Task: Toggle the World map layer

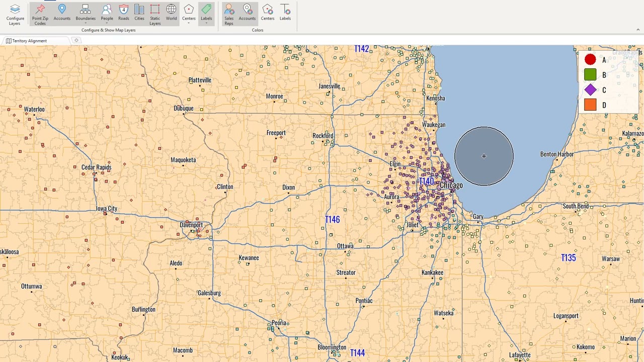Action: [x=171, y=13]
